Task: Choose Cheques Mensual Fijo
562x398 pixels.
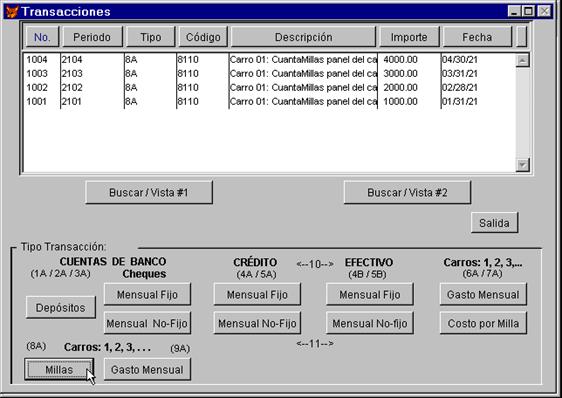Action: coord(147,294)
